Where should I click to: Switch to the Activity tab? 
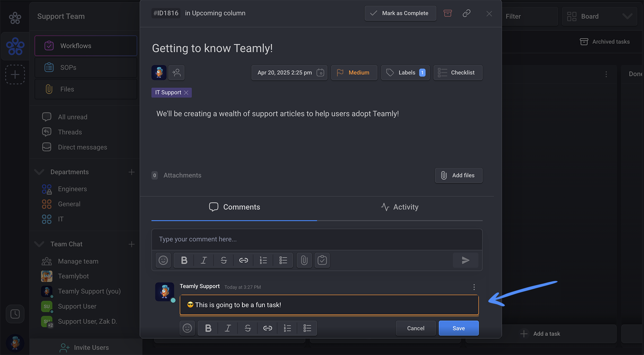400,207
